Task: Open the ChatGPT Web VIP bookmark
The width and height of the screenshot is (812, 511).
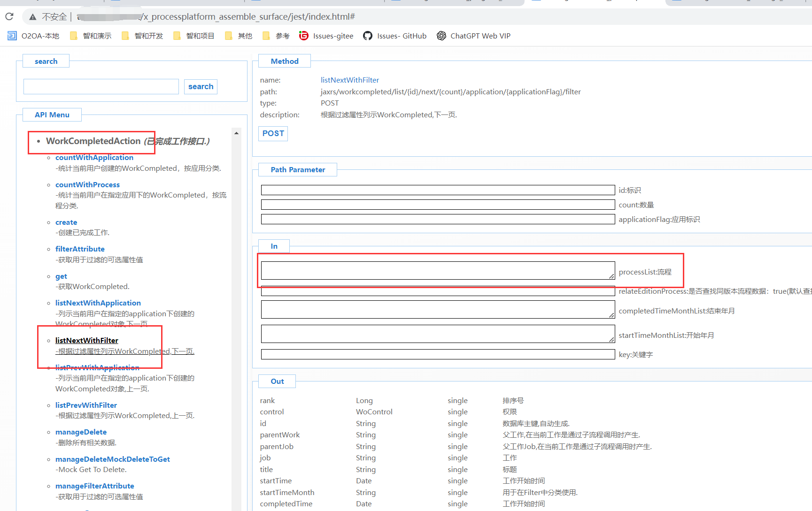Action: coord(473,36)
